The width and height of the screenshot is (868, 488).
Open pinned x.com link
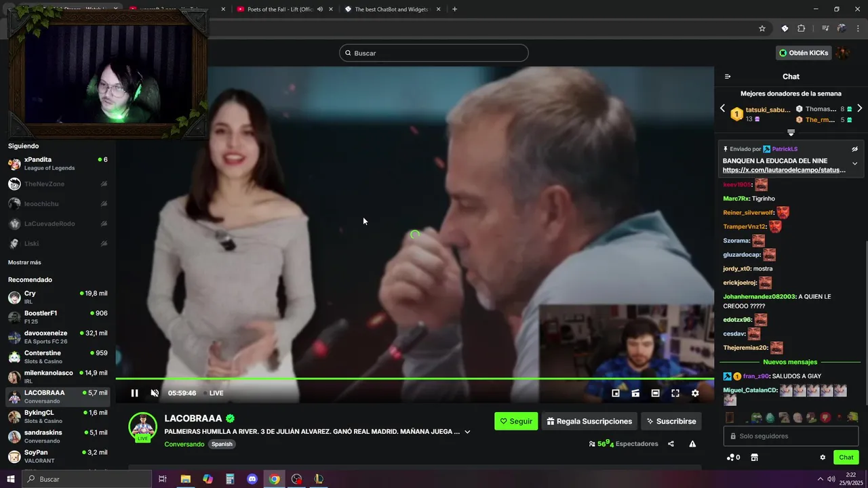[784, 170]
